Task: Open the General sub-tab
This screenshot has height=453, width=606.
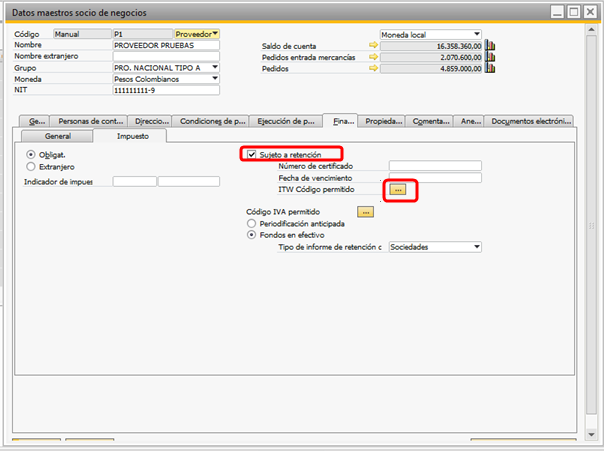Action: click(57, 135)
